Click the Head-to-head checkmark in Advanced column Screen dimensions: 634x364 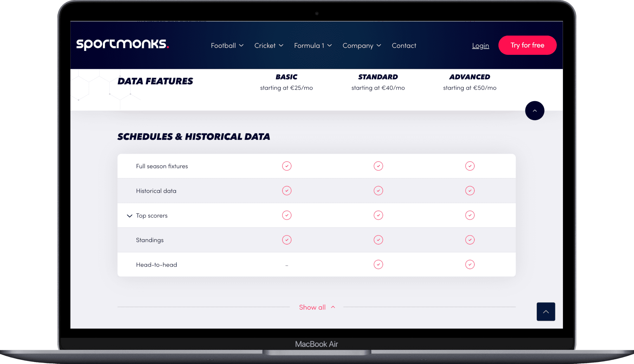[470, 264]
